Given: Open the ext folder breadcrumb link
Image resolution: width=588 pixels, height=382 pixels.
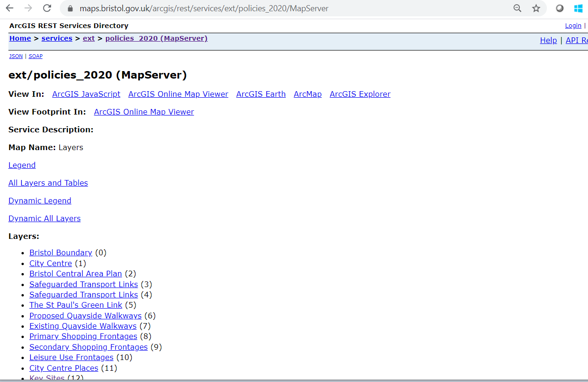Looking at the screenshot, I should tap(89, 38).
